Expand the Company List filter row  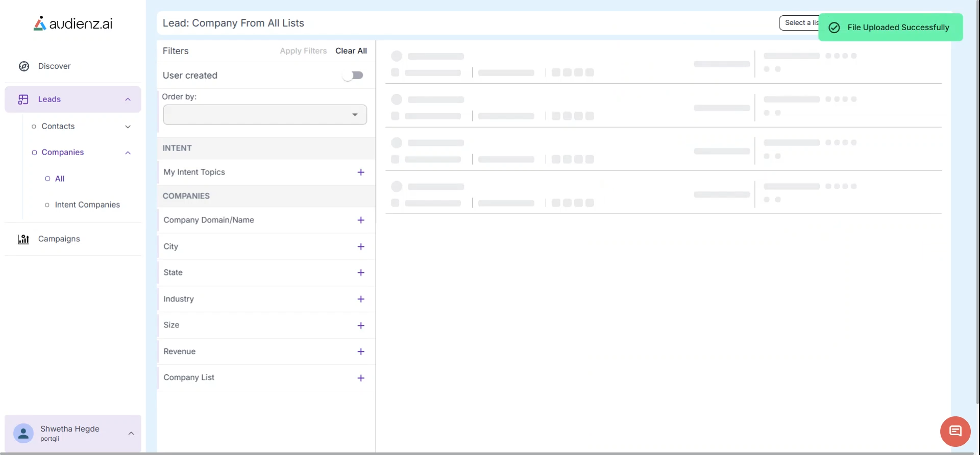click(x=361, y=378)
